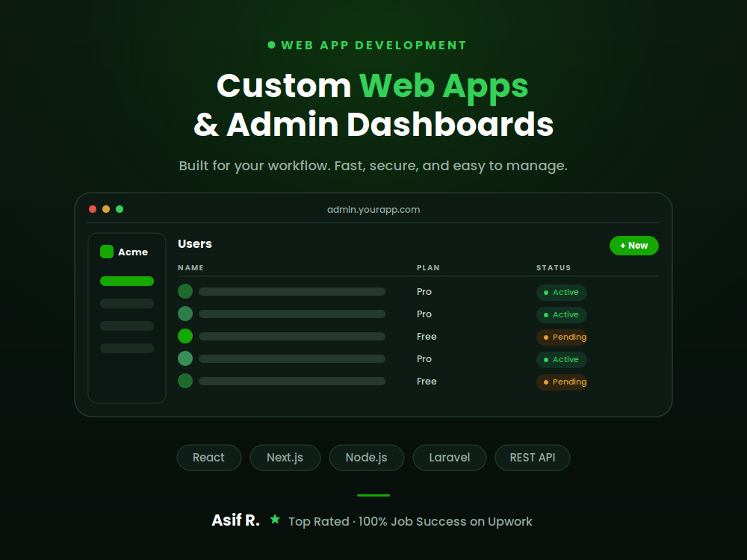The width and height of the screenshot is (747, 560).
Task: Open the Node.js tech tag
Action: (366, 458)
